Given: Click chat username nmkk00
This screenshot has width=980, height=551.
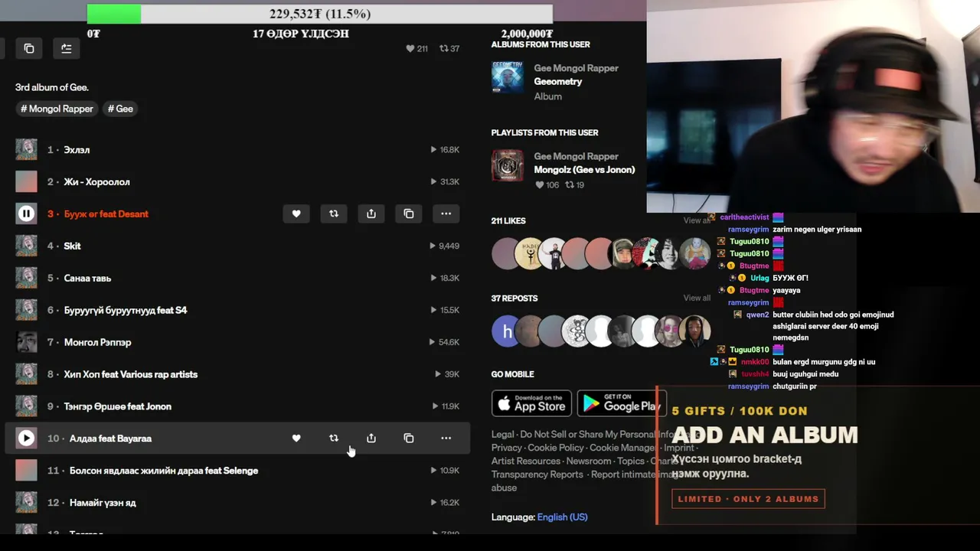Looking at the screenshot, I should [x=754, y=362].
